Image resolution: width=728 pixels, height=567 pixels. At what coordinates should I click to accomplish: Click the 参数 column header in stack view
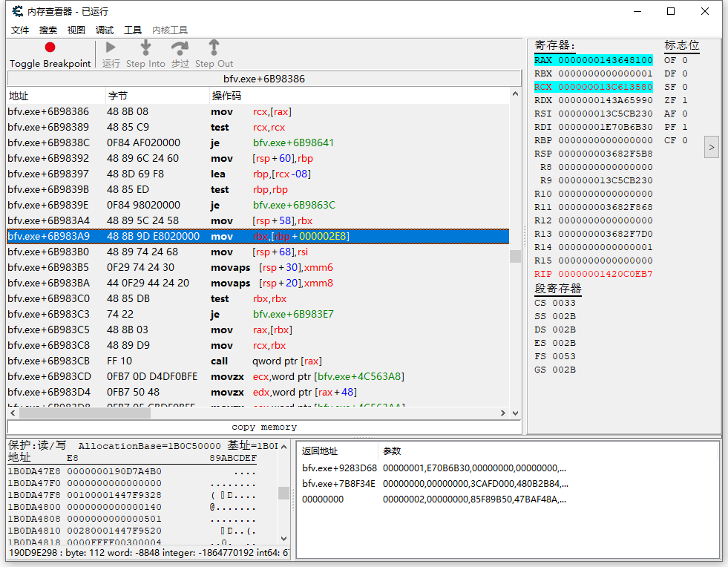(548, 451)
